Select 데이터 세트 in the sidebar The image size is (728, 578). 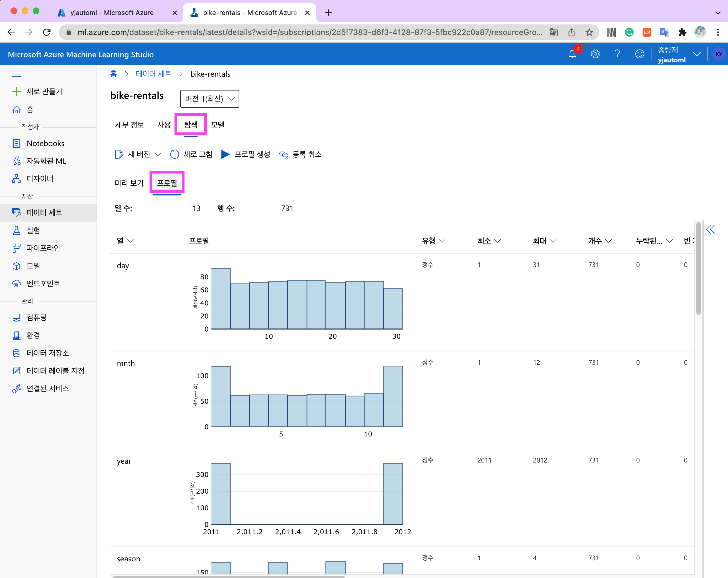(x=48, y=212)
